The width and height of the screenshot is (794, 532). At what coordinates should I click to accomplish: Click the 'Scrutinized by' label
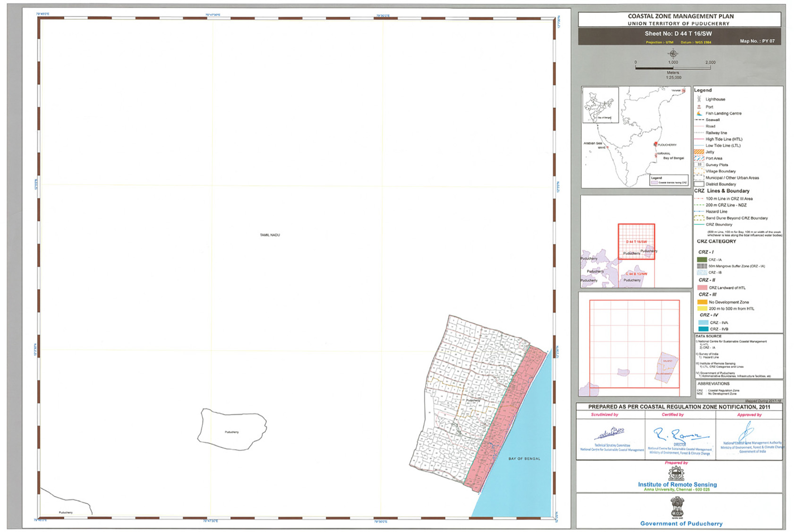point(605,414)
